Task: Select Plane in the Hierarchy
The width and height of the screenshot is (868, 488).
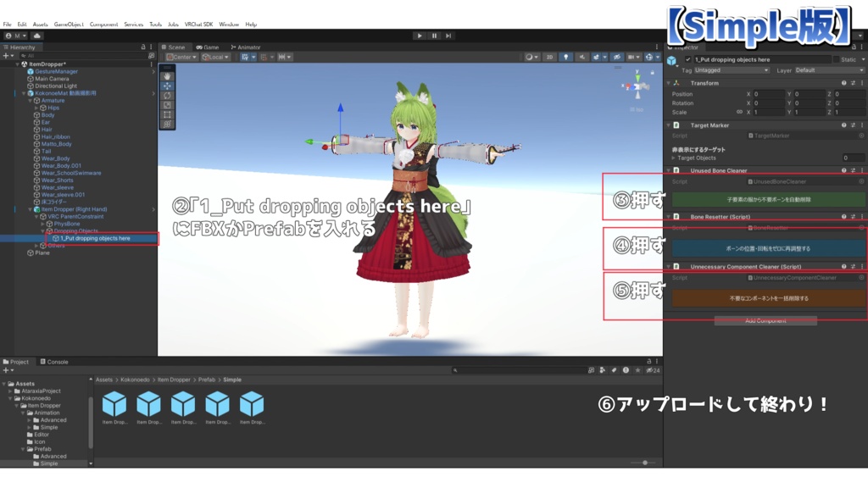Action: click(42, 252)
